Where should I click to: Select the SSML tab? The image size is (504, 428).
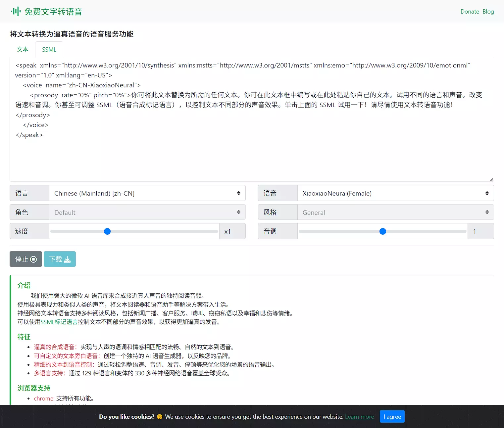tap(49, 50)
